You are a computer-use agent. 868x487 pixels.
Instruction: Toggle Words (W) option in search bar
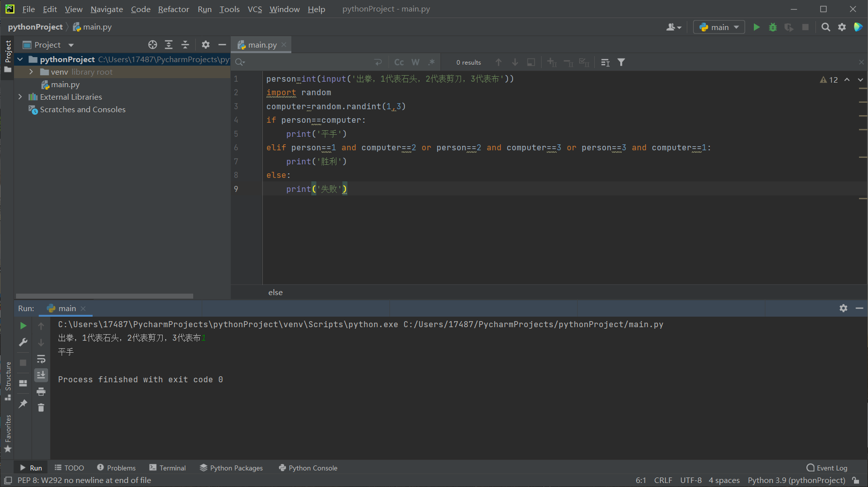415,62
